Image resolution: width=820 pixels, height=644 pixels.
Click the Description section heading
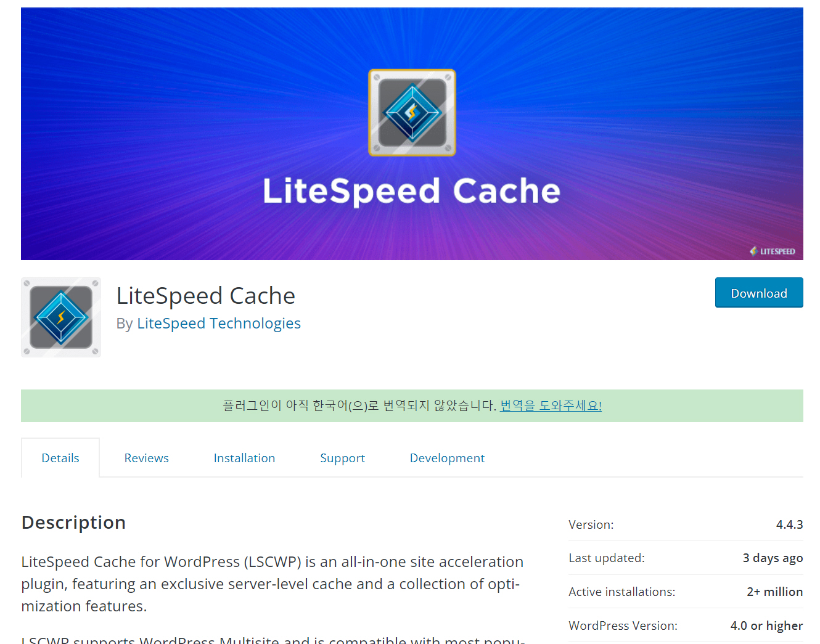[x=73, y=523]
